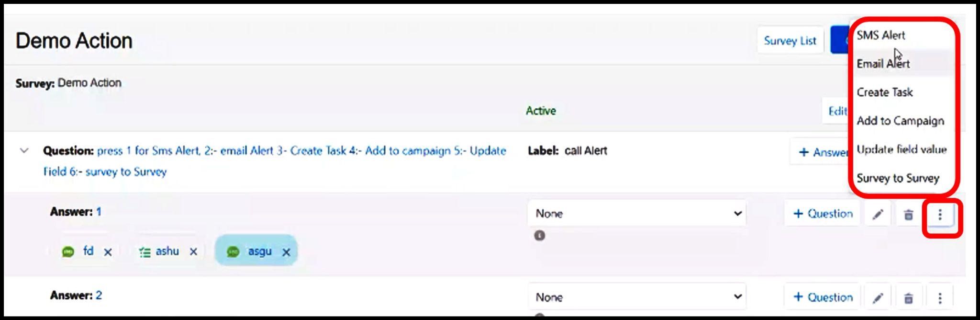Select 'Create Task' from the menu
The height and width of the screenshot is (320, 980).
(x=884, y=92)
